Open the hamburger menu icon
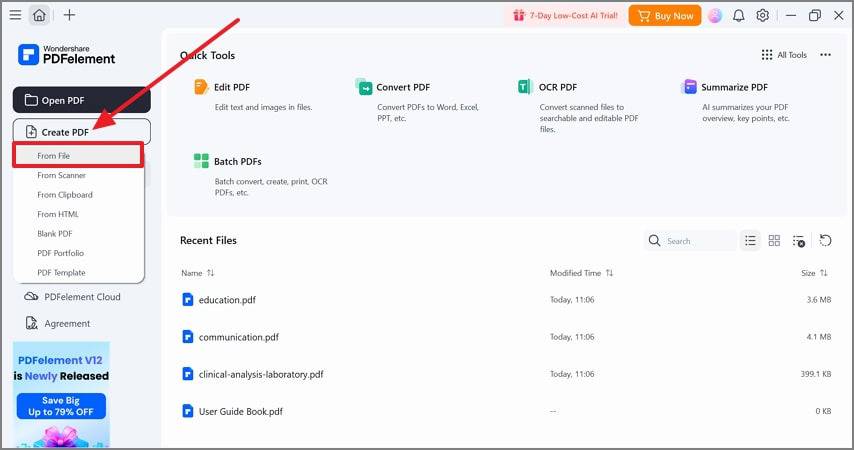The width and height of the screenshot is (854, 450). (15, 15)
